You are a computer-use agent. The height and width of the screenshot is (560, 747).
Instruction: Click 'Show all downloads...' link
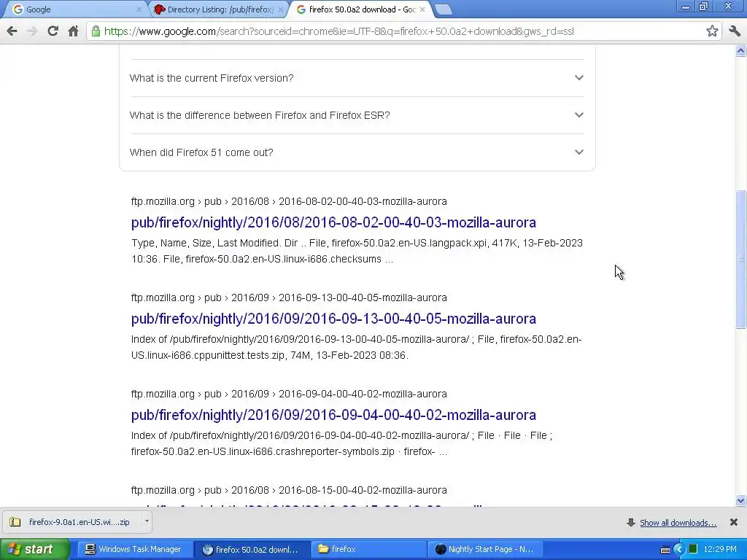678,523
